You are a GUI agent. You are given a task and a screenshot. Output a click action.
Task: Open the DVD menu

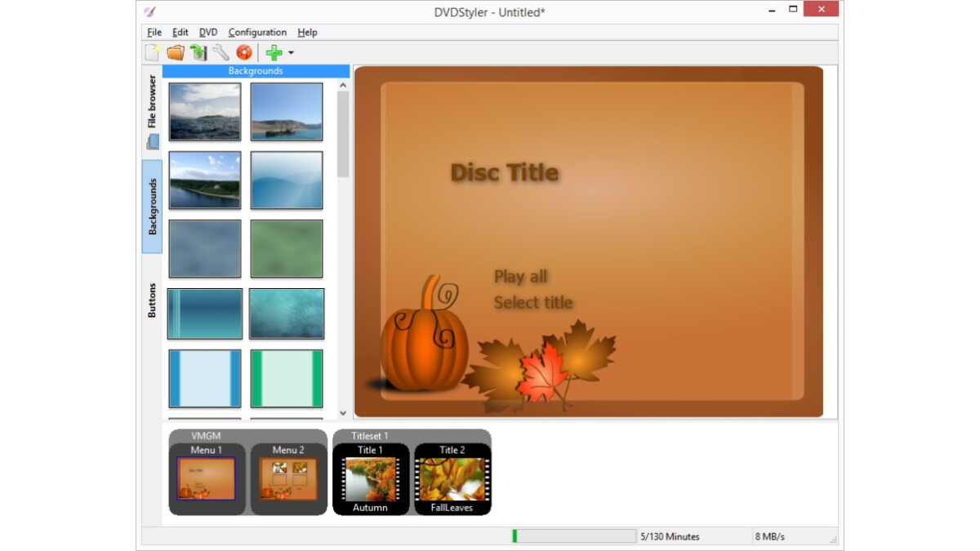(x=208, y=33)
